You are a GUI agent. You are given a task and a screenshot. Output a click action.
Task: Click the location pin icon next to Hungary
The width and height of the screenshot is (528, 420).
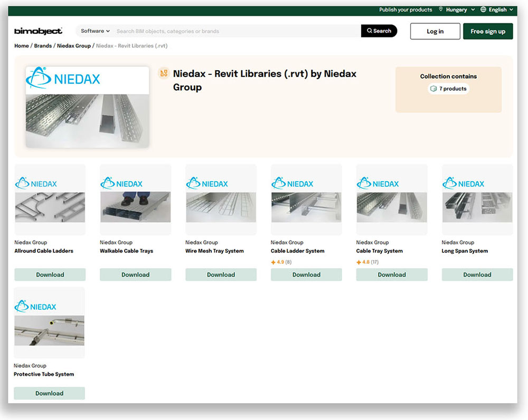pos(441,9)
